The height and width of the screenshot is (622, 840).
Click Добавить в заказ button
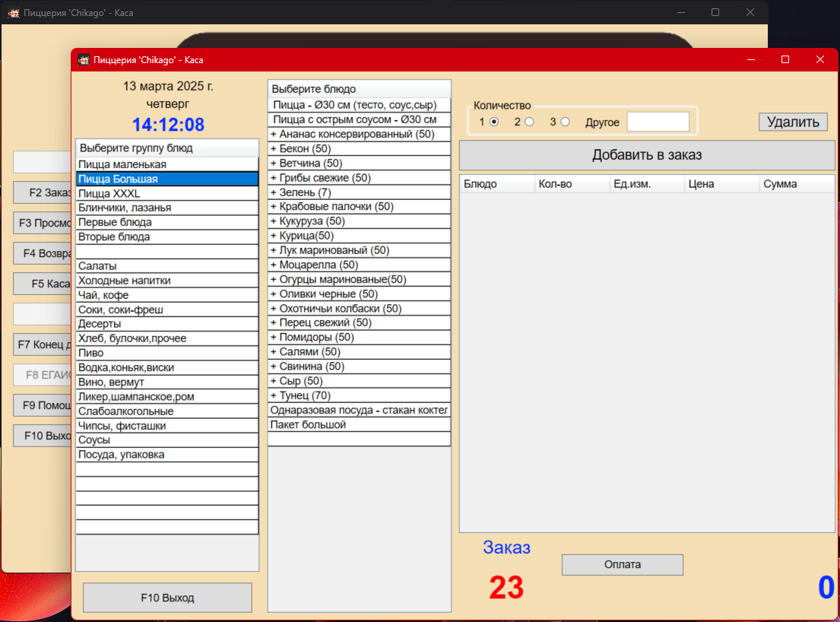pyautogui.click(x=647, y=155)
